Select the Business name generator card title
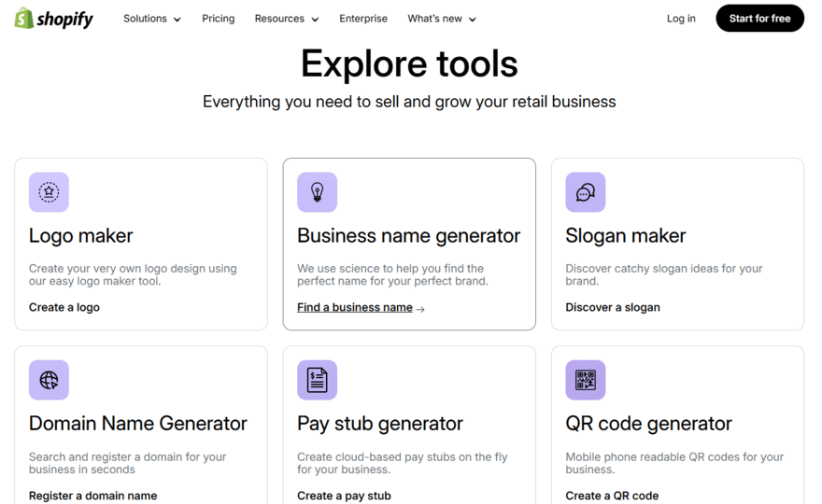 pos(408,236)
